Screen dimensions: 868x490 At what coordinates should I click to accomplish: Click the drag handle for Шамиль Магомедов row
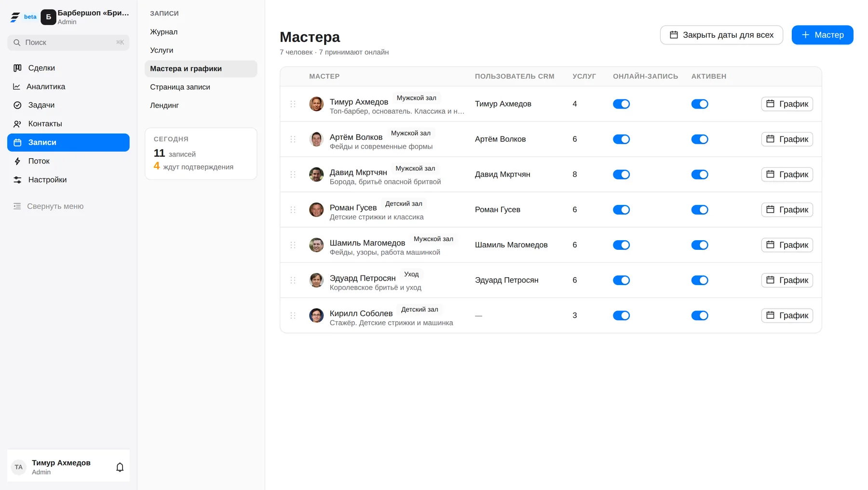pos(293,245)
